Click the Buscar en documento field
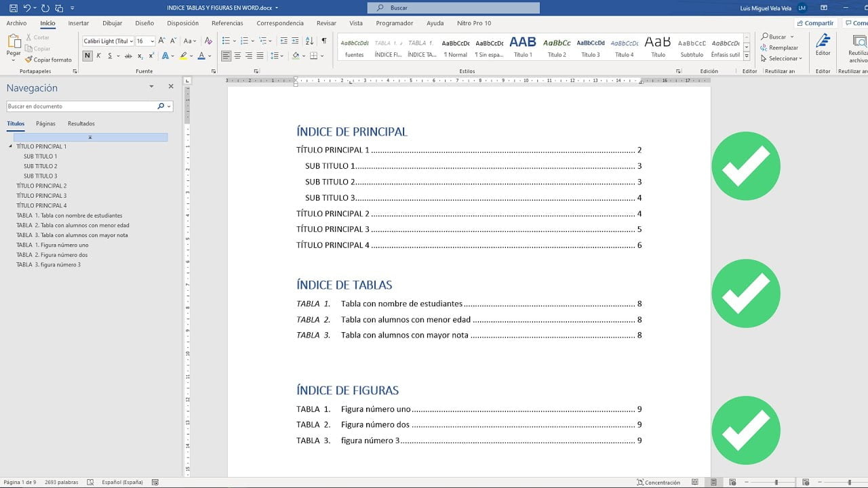This screenshot has height=488, width=868. pos(81,106)
